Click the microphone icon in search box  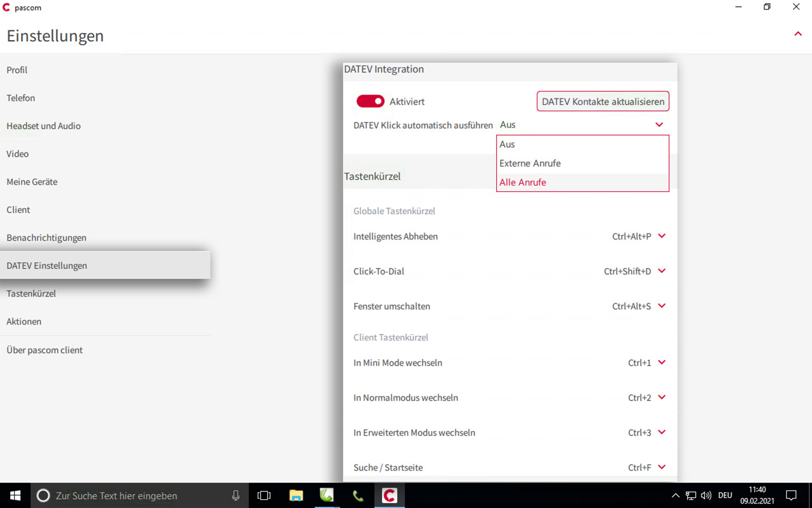tap(236, 495)
